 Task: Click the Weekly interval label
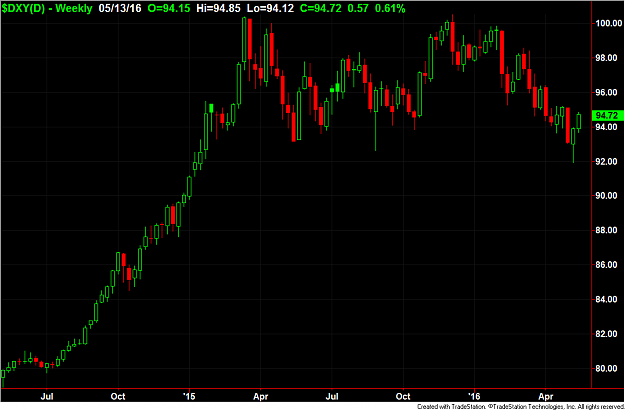75,8
